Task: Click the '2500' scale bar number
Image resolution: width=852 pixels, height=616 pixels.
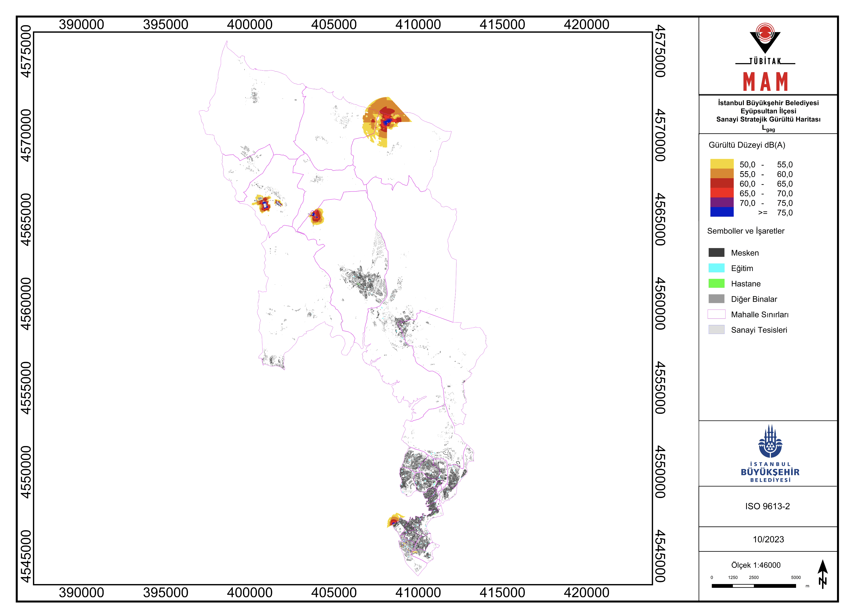Action: [x=754, y=577]
